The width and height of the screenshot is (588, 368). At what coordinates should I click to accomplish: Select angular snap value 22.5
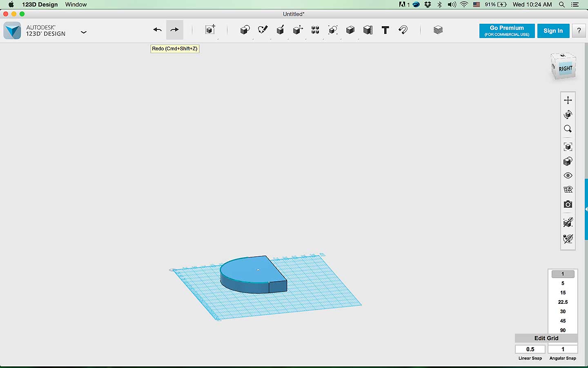pos(563,302)
